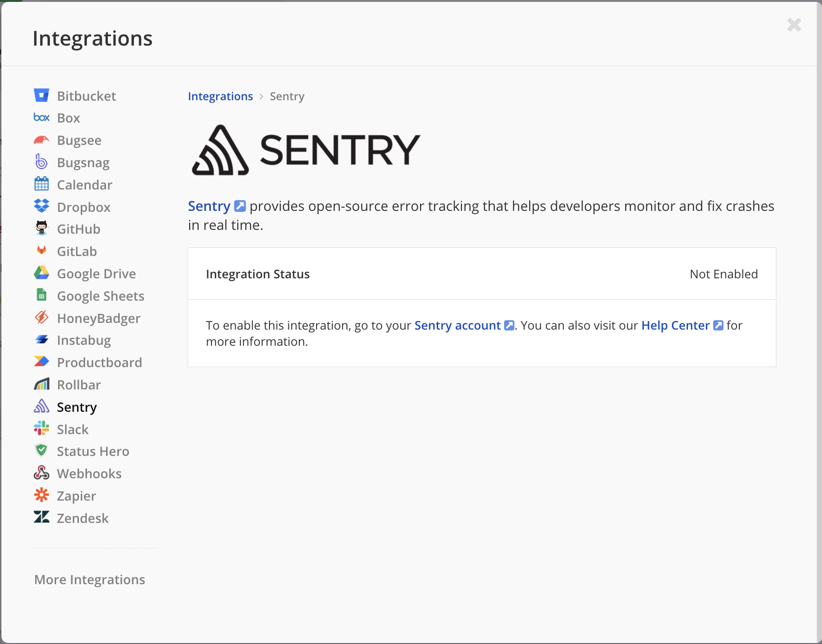Image resolution: width=822 pixels, height=644 pixels.
Task: Click the Box logo icon
Action: pyautogui.click(x=41, y=117)
